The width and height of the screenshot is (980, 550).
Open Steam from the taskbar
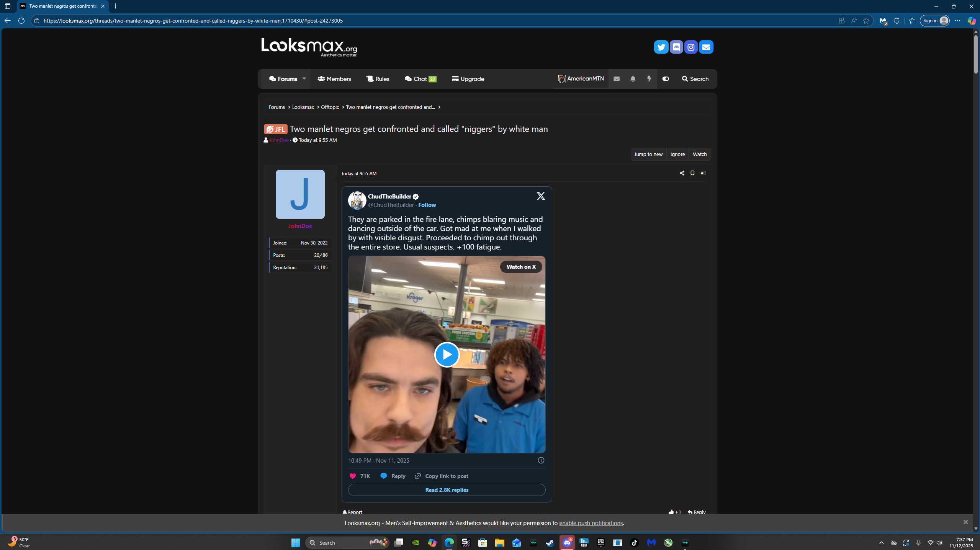point(550,542)
